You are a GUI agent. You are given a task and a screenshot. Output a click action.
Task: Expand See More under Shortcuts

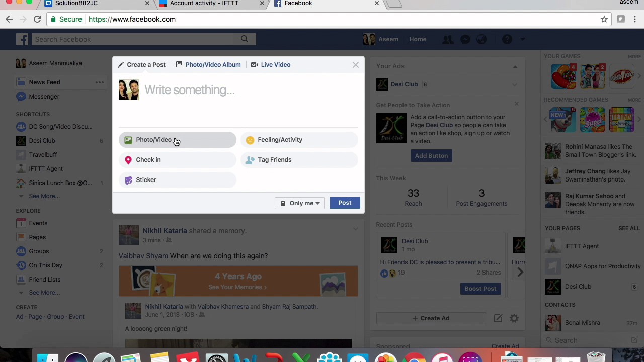(44, 196)
